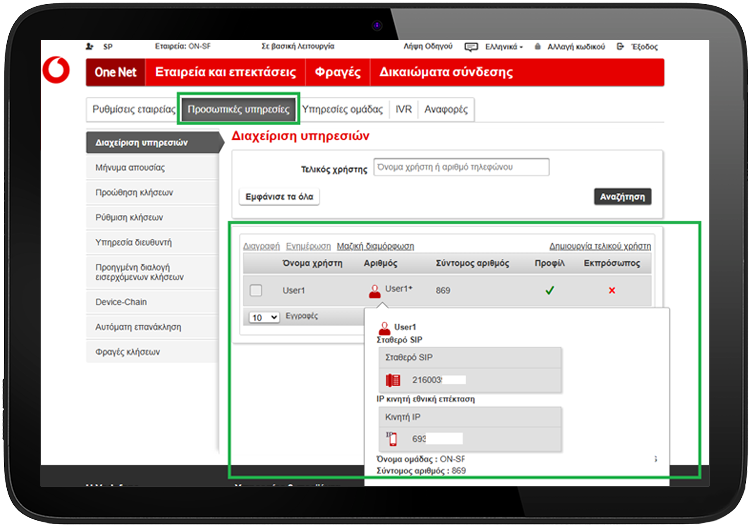Click the Vodafone logo icon

click(x=56, y=70)
